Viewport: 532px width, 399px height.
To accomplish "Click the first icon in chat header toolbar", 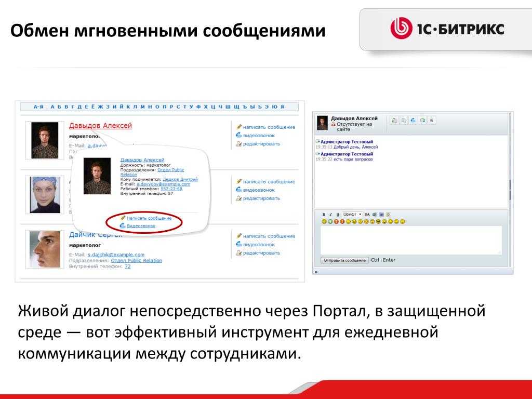I will (x=394, y=120).
